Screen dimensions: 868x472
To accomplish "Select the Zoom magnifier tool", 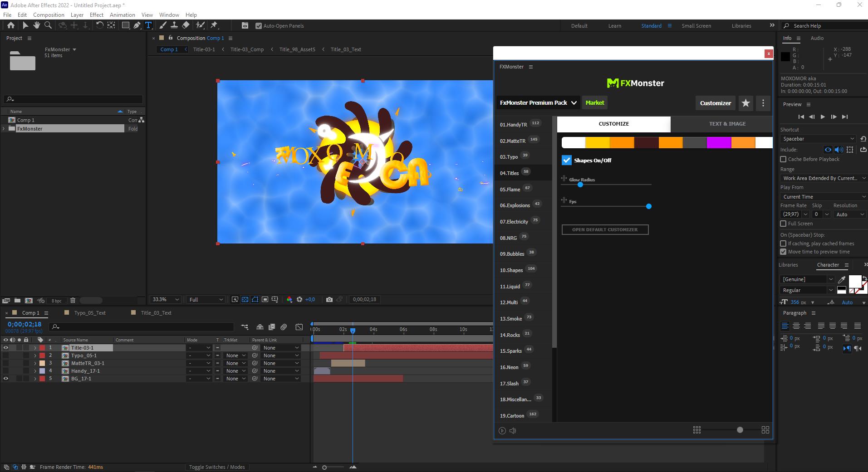I will (48, 25).
